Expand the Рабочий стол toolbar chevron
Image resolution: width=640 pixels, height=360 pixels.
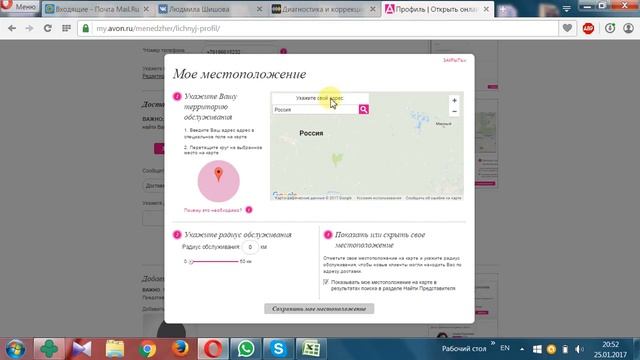(493, 344)
